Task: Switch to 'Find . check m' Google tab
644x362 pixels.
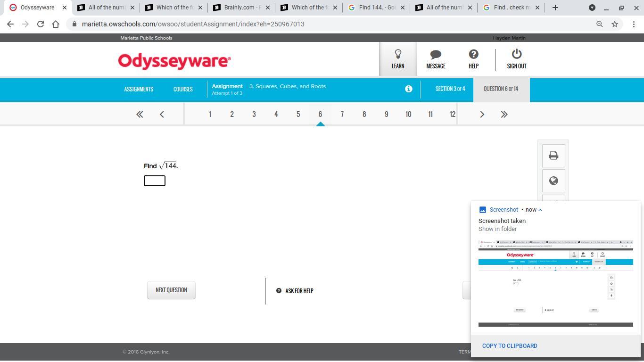Action: [x=511, y=8]
